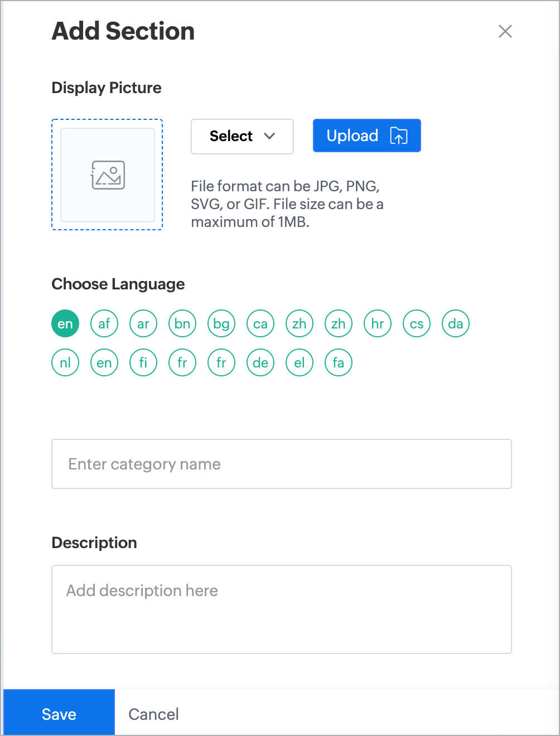The width and height of the screenshot is (560, 736).
Task: Select the 'ar' language option
Action: [x=143, y=323]
